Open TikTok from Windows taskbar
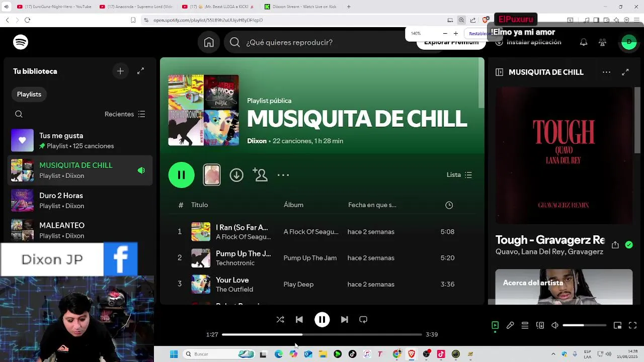Viewport: 644px width, 362px height. point(352,354)
